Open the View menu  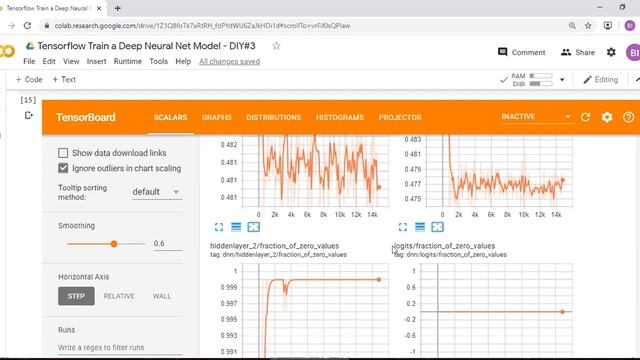coord(71,61)
